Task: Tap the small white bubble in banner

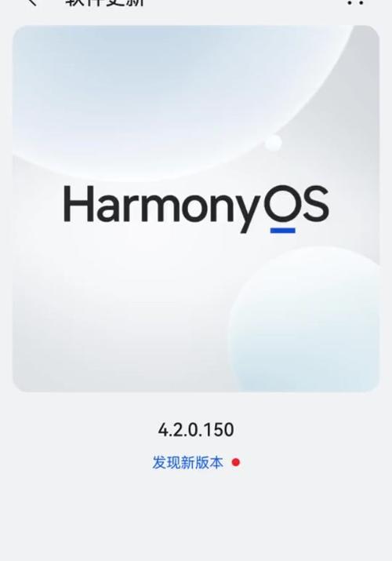Action: coord(274,142)
